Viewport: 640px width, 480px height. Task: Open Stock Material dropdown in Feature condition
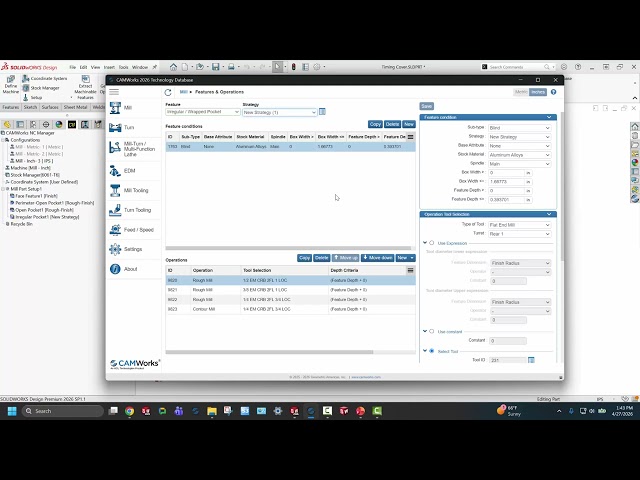519,155
